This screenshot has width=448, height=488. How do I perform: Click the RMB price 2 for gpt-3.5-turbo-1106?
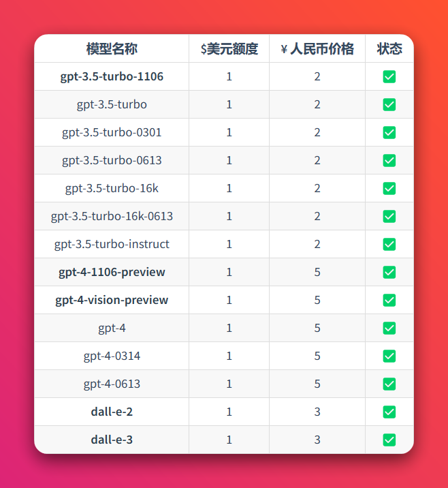click(x=317, y=76)
